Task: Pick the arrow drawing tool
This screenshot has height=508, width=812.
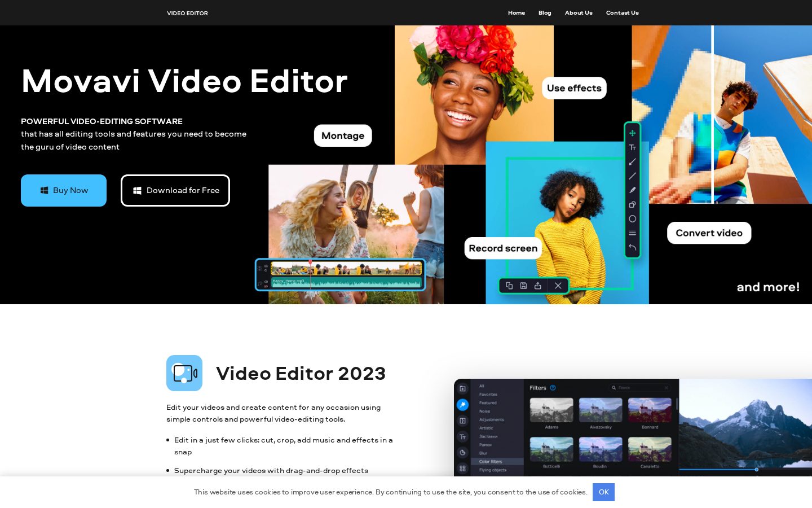Action: 632,162
